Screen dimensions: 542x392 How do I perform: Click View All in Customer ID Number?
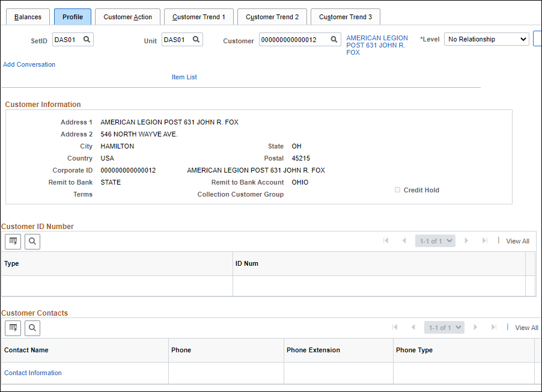pyautogui.click(x=517, y=241)
